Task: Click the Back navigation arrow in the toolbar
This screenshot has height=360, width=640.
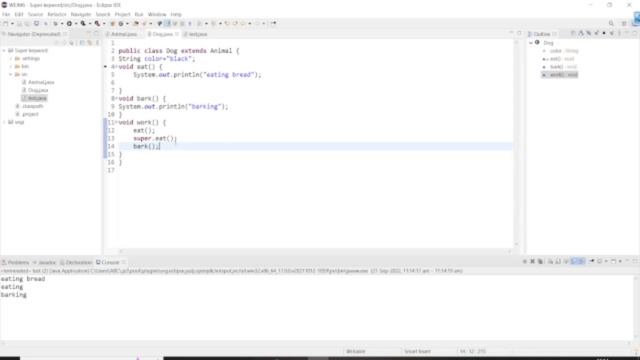Action: pos(242,24)
